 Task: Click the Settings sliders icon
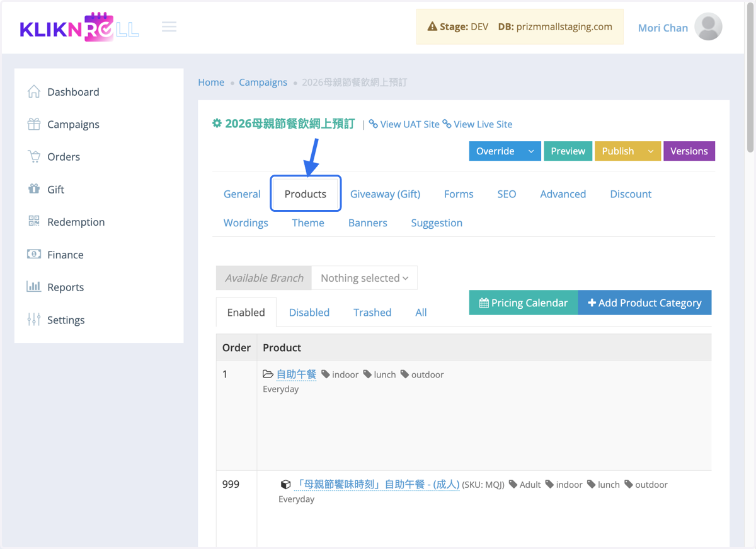pyautogui.click(x=34, y=320)
